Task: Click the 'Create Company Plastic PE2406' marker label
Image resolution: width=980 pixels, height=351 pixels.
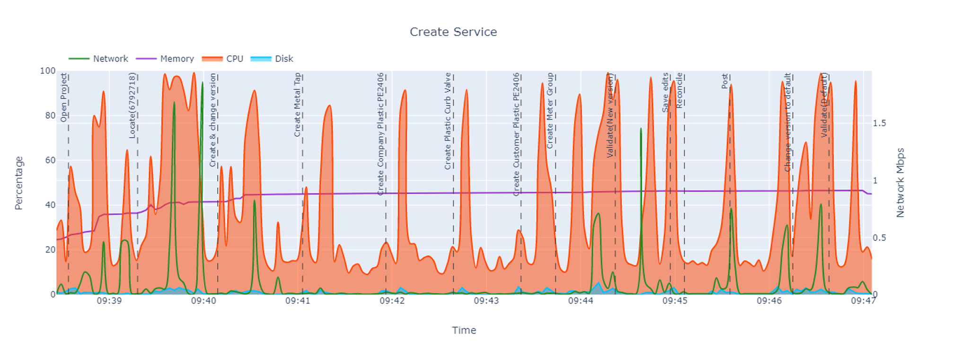Action: 381,134
